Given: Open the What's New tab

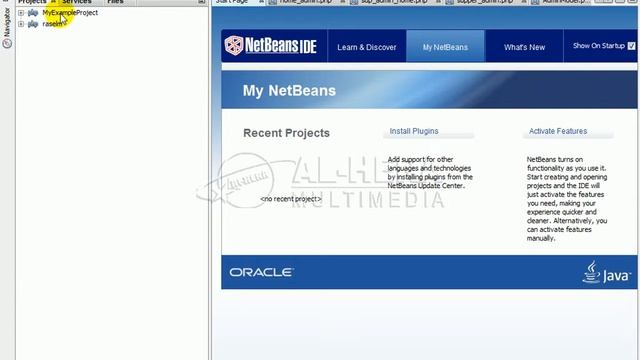Looking at the screenshot, I should (x=524, y=47).
